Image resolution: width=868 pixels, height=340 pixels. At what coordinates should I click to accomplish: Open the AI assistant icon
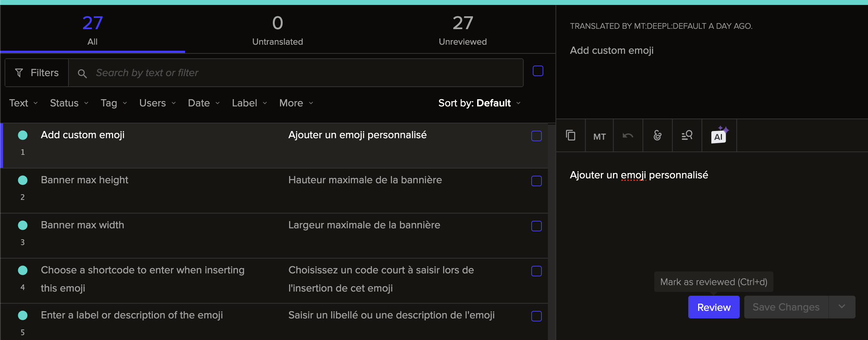(719, 136)
